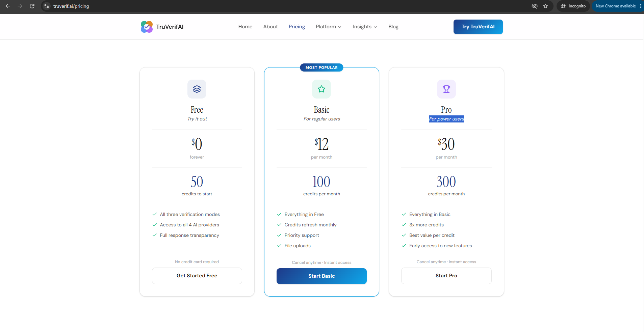Open the Chrome three-dot menu
Screen dimensions: 644x332
coord(641,6)
